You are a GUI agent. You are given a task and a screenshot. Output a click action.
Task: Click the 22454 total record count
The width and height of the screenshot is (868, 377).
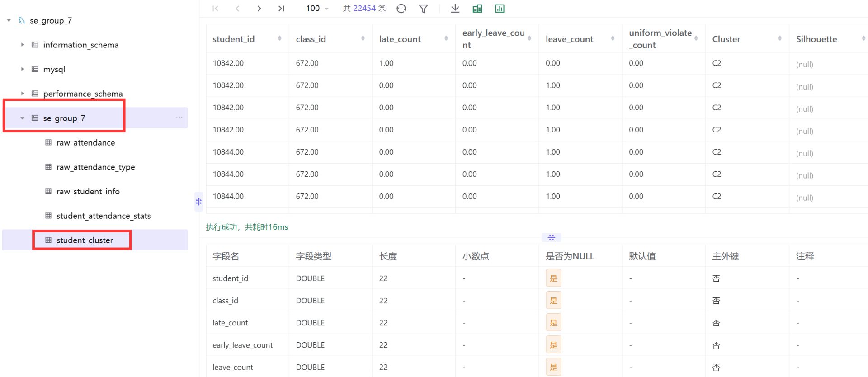364,8
